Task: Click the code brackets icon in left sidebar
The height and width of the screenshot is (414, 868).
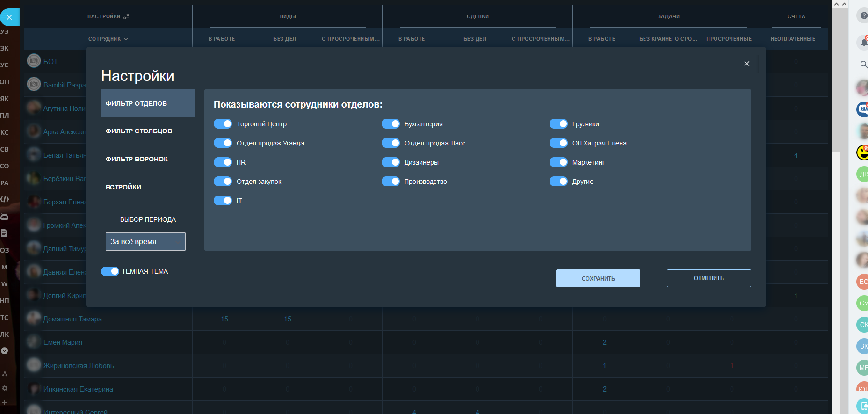Action: [x=5, y=199]
